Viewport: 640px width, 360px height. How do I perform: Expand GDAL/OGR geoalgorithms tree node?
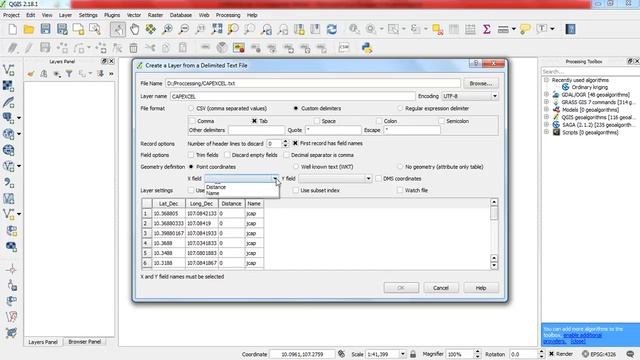click(547, 95)
